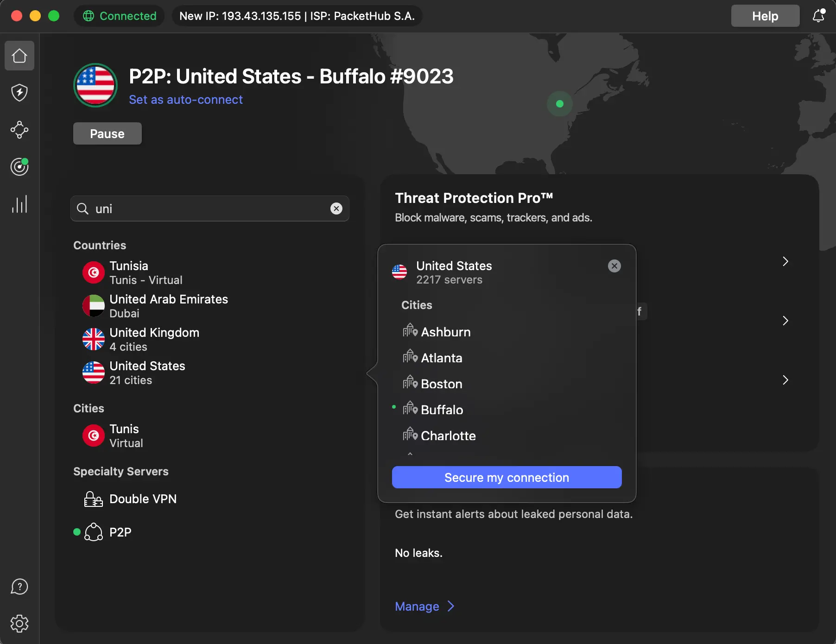
Task: Expand first Threat Protection row chevron
Action: click(785, 261)
